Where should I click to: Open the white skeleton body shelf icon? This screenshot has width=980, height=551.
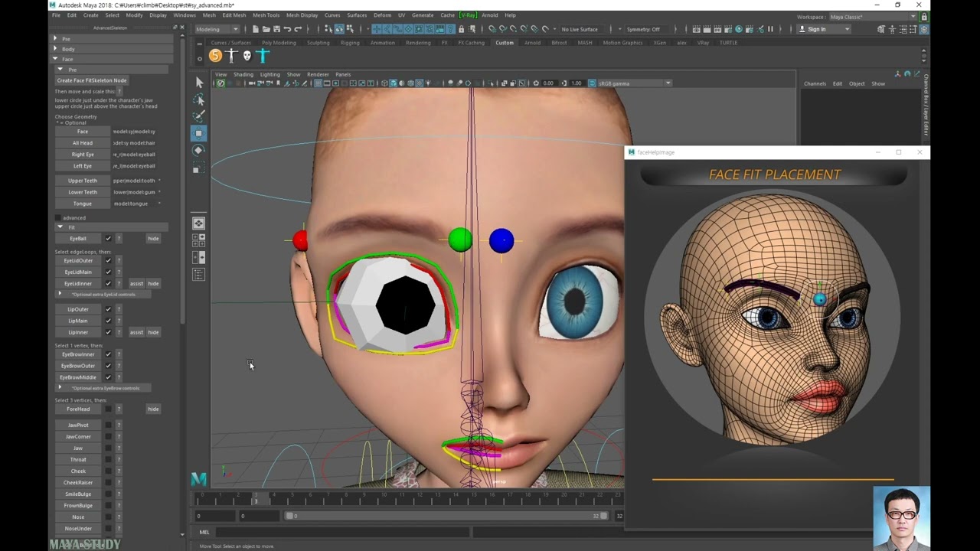click(231, 56)
